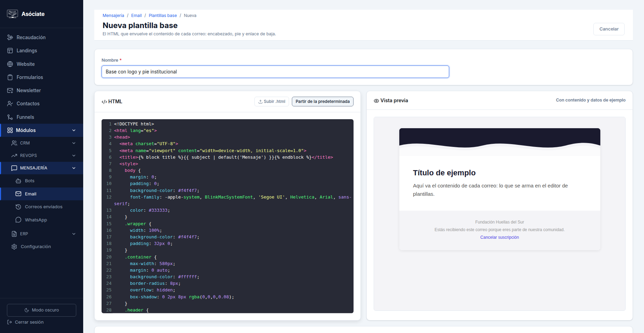Click the Funnels icon
This screenshot has width=644, height=333.
click(x=10, y=117)
